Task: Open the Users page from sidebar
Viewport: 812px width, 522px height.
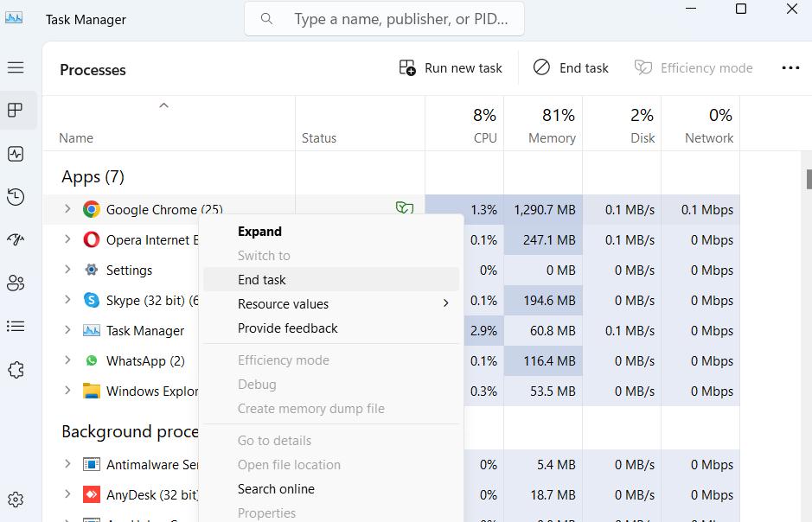Action: [16, 283]
